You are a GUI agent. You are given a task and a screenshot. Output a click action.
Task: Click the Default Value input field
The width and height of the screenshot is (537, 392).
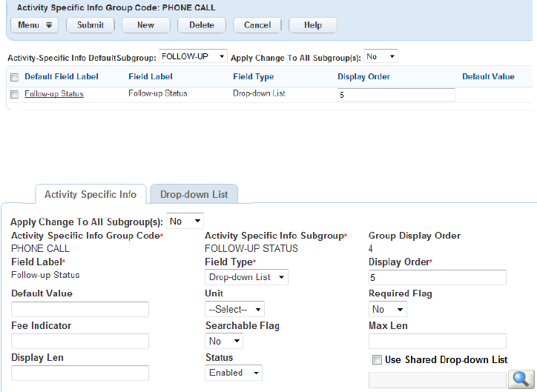80,309
